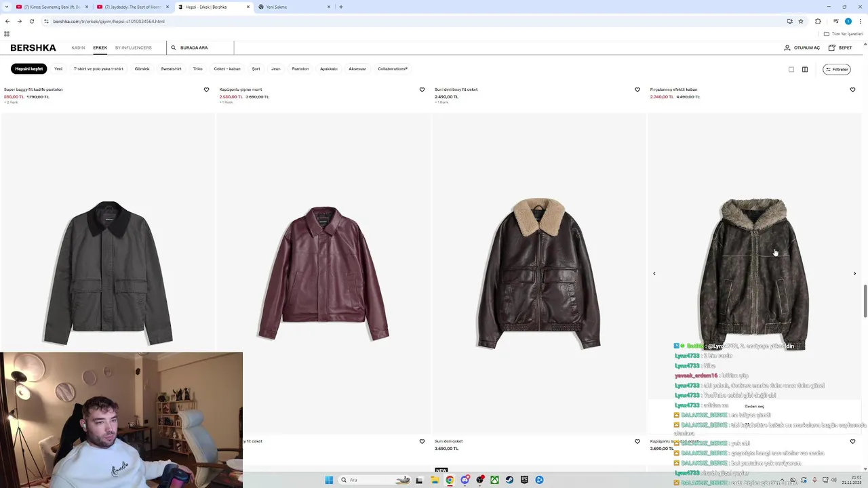The width and height of the screenshot is (868, 488).
Task: Select the Ayakkabı category chip
Action: (x=329, y=68)
